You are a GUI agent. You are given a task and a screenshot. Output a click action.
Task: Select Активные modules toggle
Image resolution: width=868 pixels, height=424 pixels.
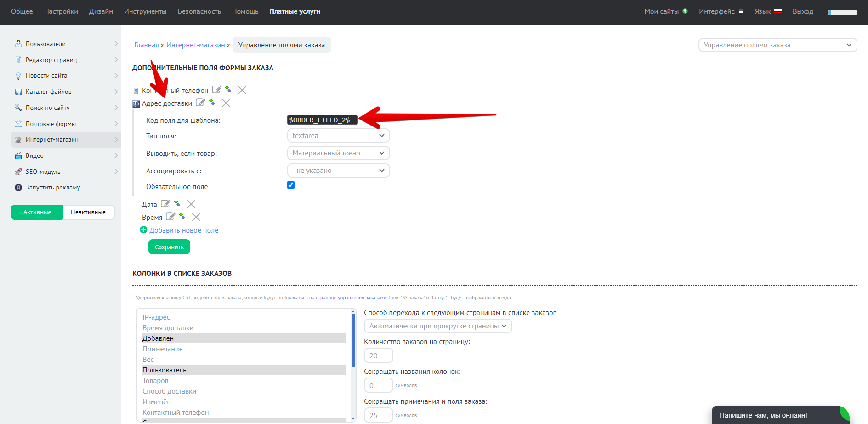tap(37, 212)
